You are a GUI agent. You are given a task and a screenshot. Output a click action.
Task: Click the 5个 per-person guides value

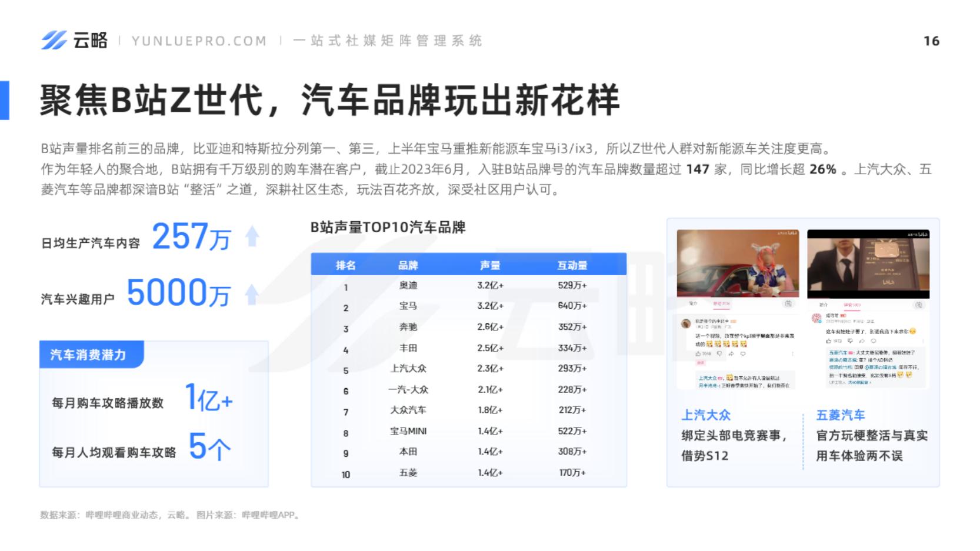(209, 446)
